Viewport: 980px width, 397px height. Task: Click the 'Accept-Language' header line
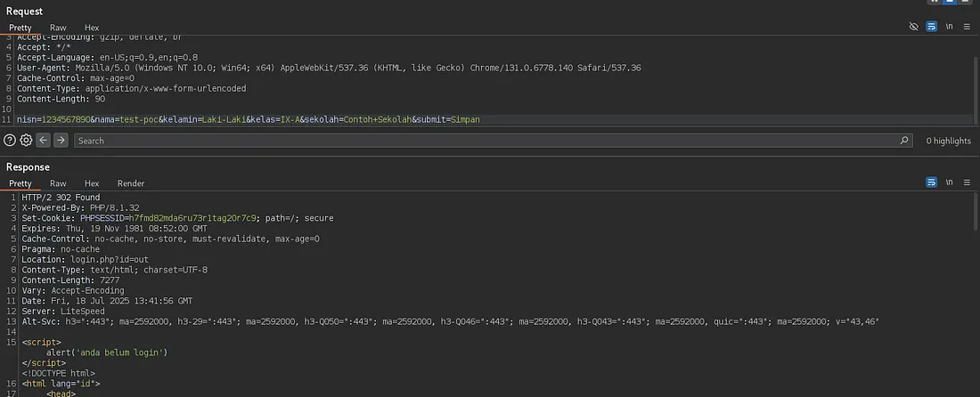point(107,57)
